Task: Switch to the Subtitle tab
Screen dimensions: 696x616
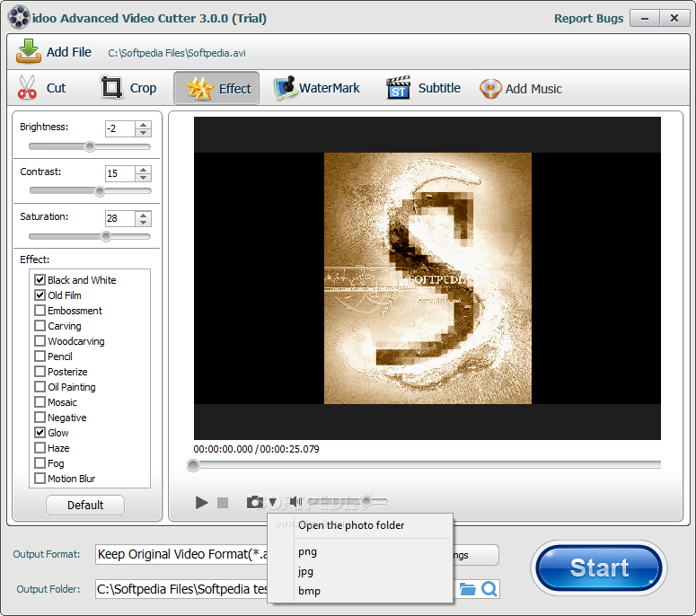Action: coord(424,88)
